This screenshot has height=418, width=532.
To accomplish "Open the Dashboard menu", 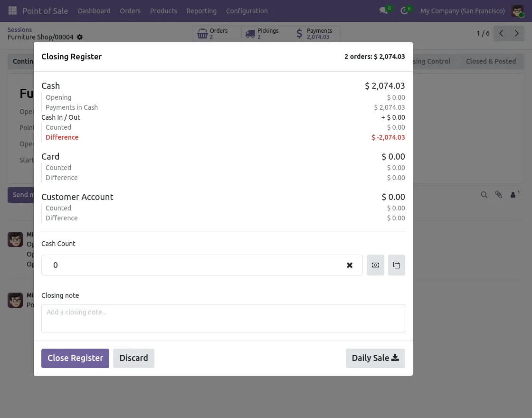I will 94,11.
